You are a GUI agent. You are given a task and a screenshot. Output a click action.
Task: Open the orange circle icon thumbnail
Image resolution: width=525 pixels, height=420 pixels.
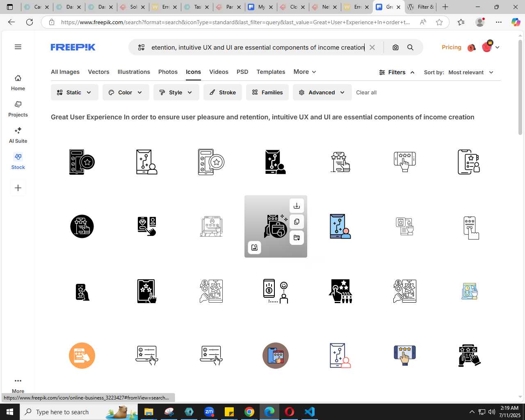click(x=82, y=356)
